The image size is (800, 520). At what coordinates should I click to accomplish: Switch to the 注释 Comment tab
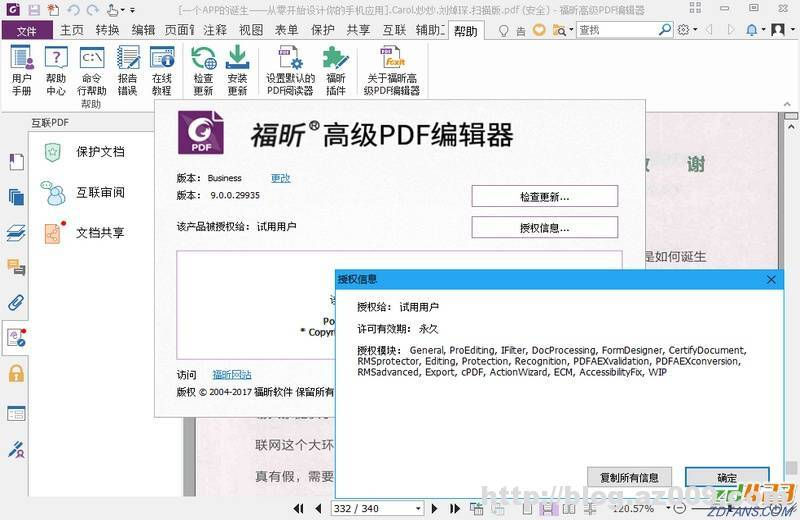click(215, 30)
